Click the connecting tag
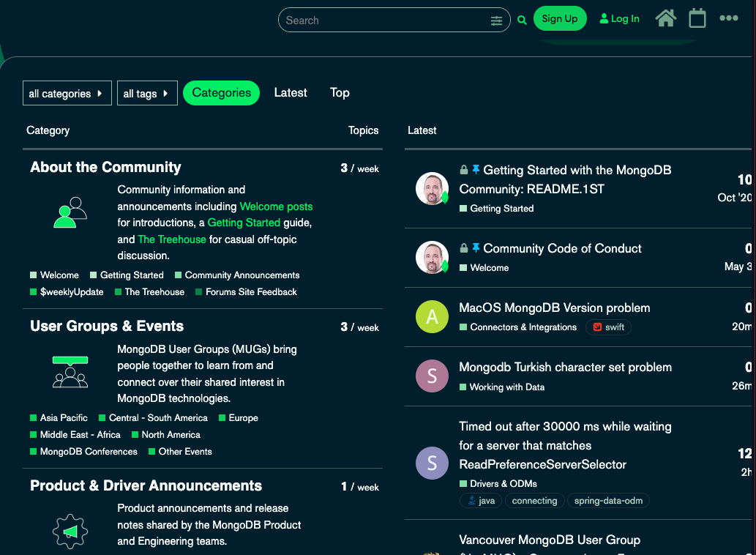The width and height of the screenshot is (756, 555). click(x=534, y=501)
